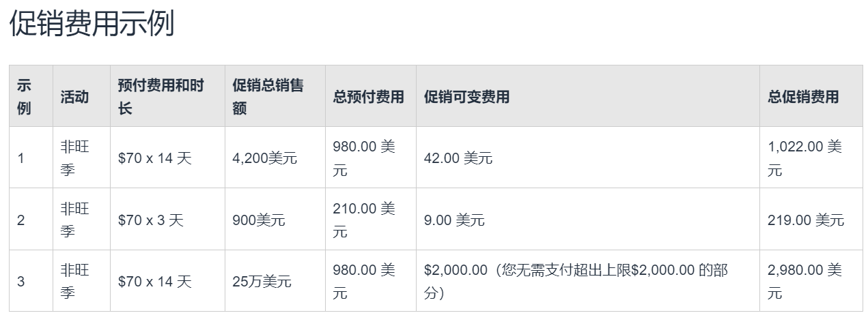868x326 pixels.
Task: Select the 2,980.00 美元 total cell
Action: (804, 281)
